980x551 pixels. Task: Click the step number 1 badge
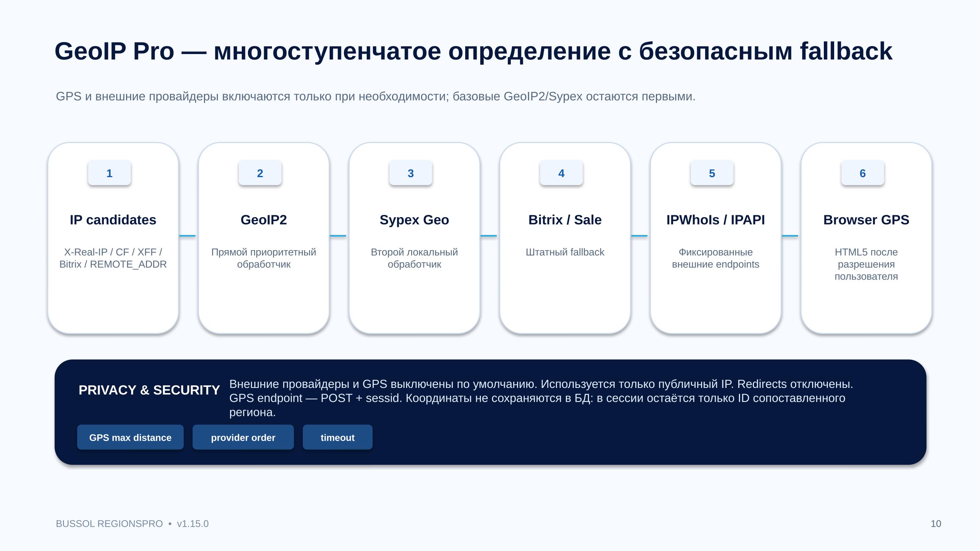pyautogui.click(x=109, y=173)
